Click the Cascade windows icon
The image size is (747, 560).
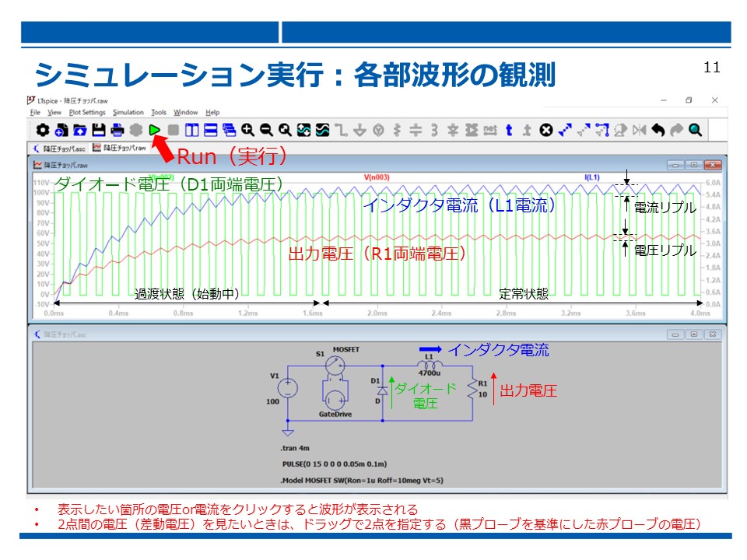[229, 131]
